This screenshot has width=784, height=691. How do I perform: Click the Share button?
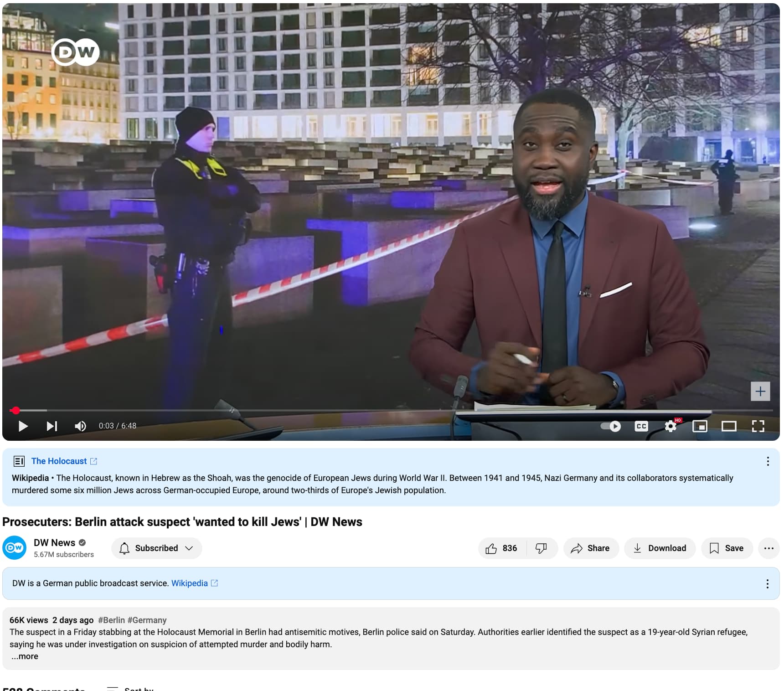(591, 548)
